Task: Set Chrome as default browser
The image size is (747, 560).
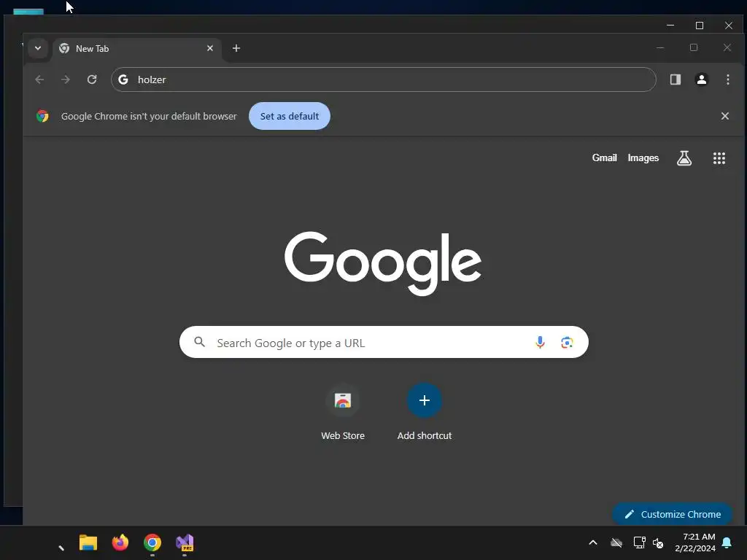Action: (289, 116)
